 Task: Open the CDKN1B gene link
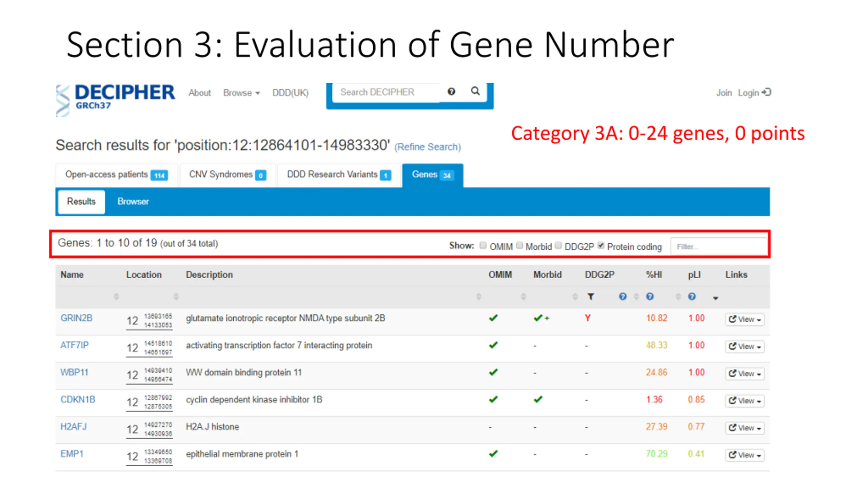(78, 399)
